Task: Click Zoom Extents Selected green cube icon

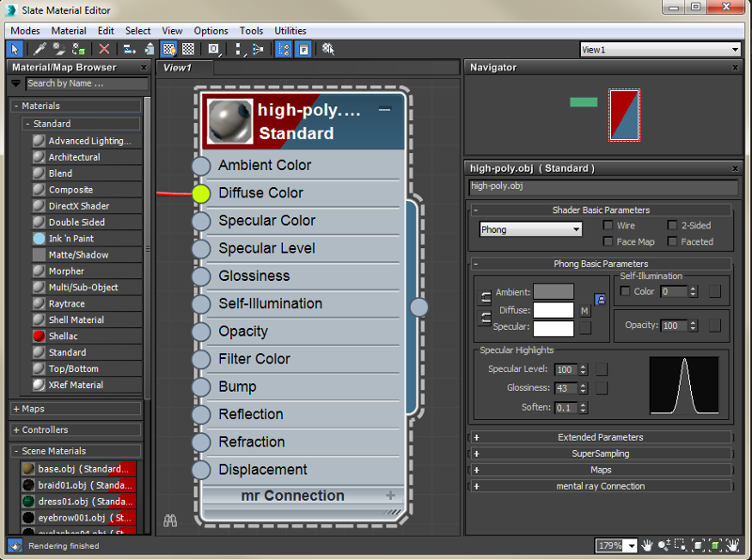Action: [x=715, y=545]
